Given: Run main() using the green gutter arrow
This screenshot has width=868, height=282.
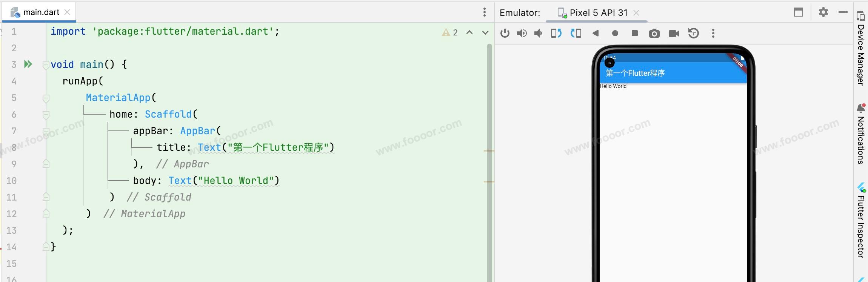Looking at the screenshot, I should click(x=28, y=64).
